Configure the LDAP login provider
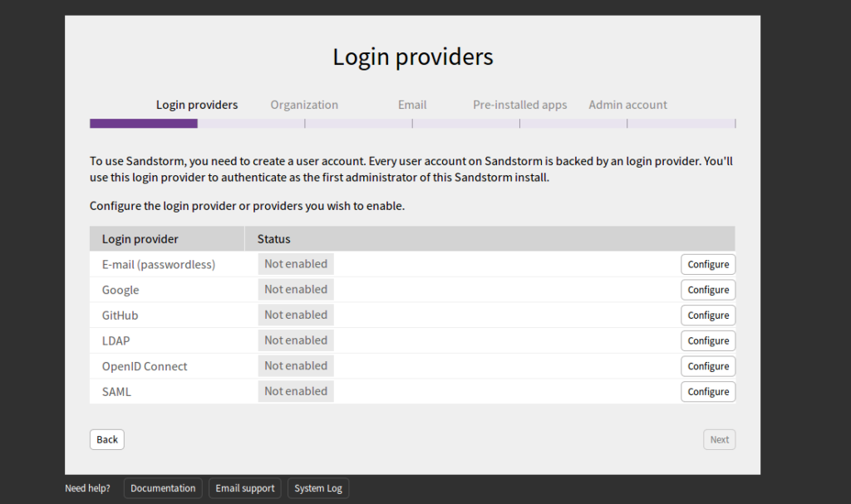 [708, 340]
